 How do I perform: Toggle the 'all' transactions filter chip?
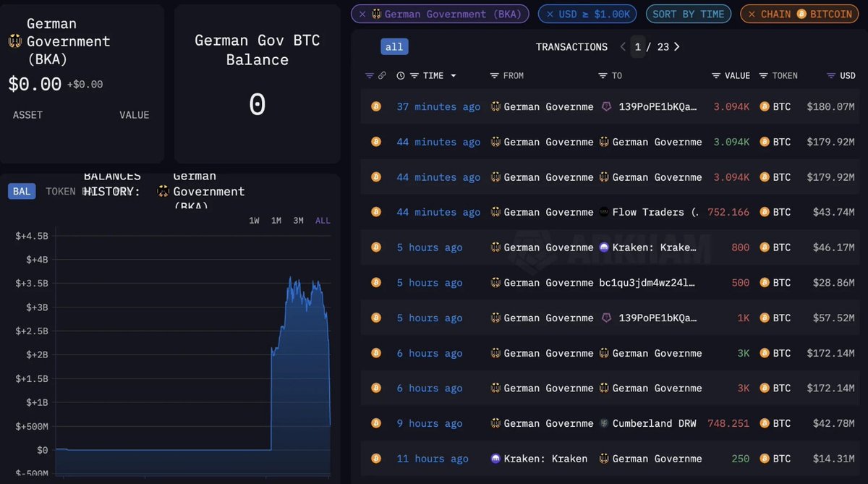coord(394,46)
